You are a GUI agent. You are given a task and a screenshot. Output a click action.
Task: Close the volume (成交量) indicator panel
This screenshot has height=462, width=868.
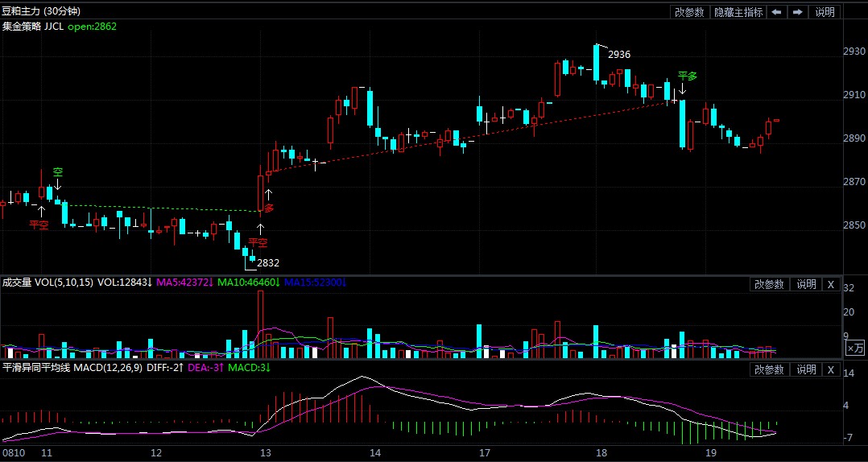pos(831,284)
